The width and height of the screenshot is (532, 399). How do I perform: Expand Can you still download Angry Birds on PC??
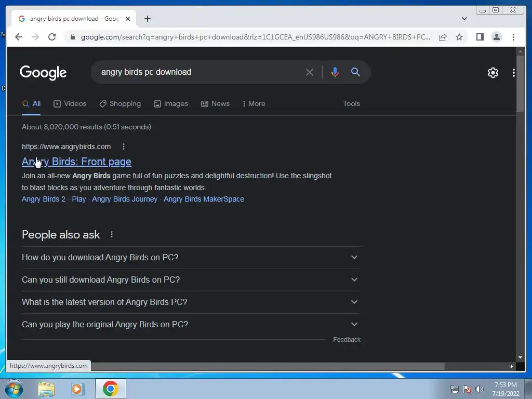(191, 280)
